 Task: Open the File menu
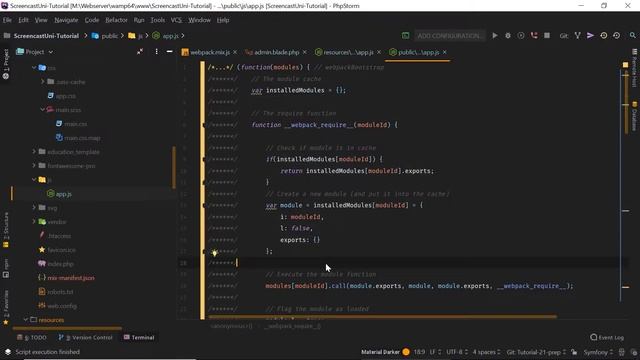point(7,20)
